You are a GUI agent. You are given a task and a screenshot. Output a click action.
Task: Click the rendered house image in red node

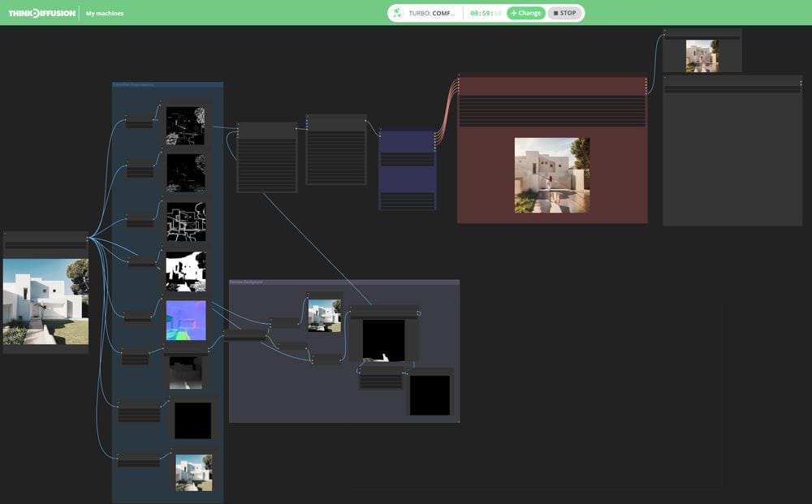(551, 174)
